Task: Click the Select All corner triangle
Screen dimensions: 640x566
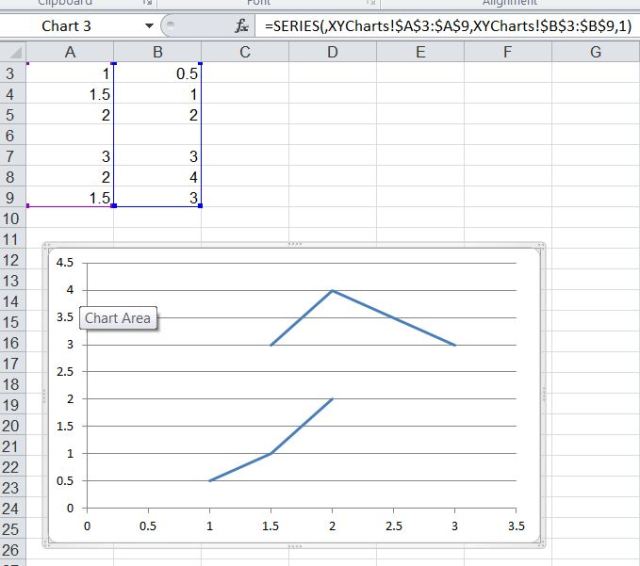Action: (x=13, y=52)
